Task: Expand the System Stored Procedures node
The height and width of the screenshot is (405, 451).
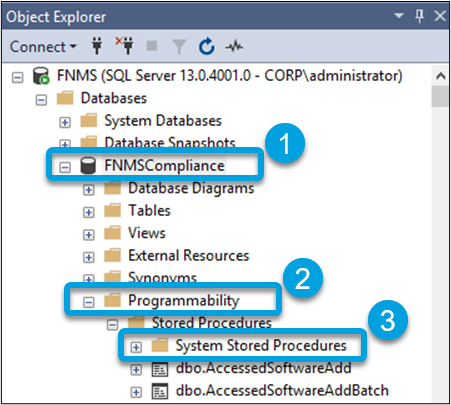Action: (x=136, y=347)
